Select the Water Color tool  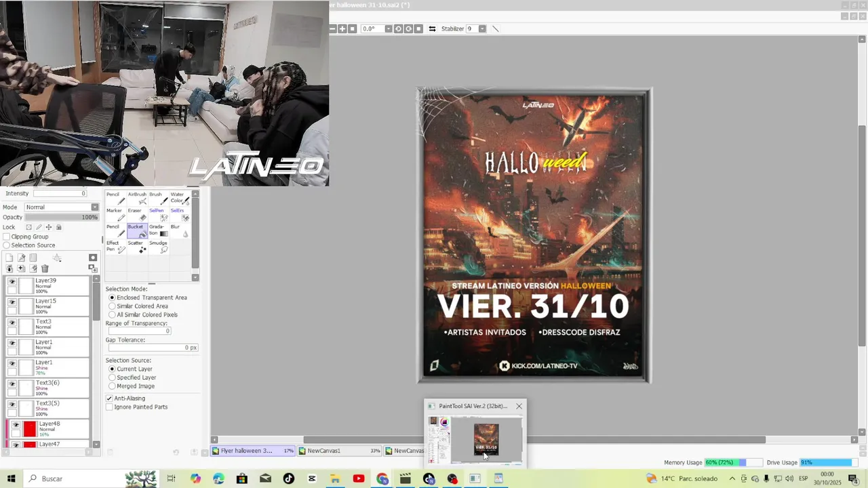tap(179, 198)
